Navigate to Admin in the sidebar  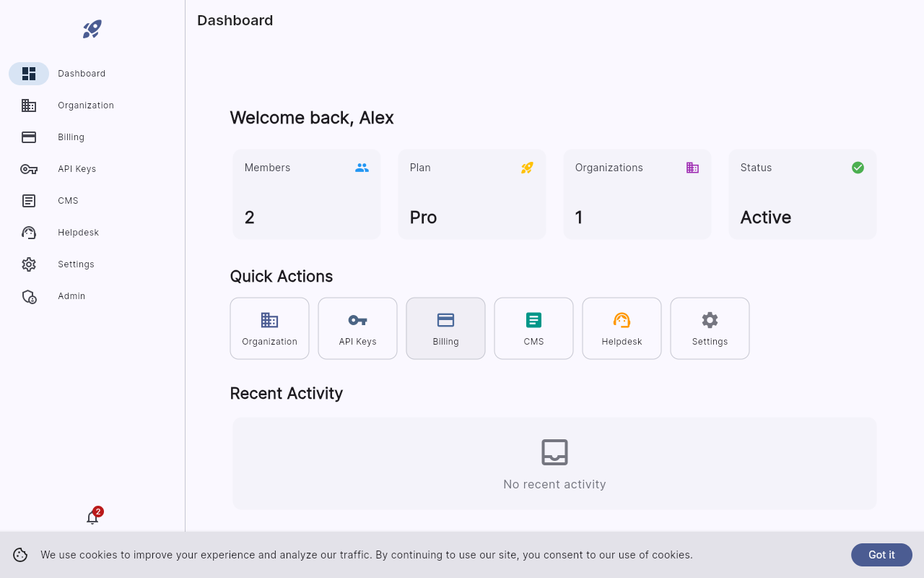(71, 296)
